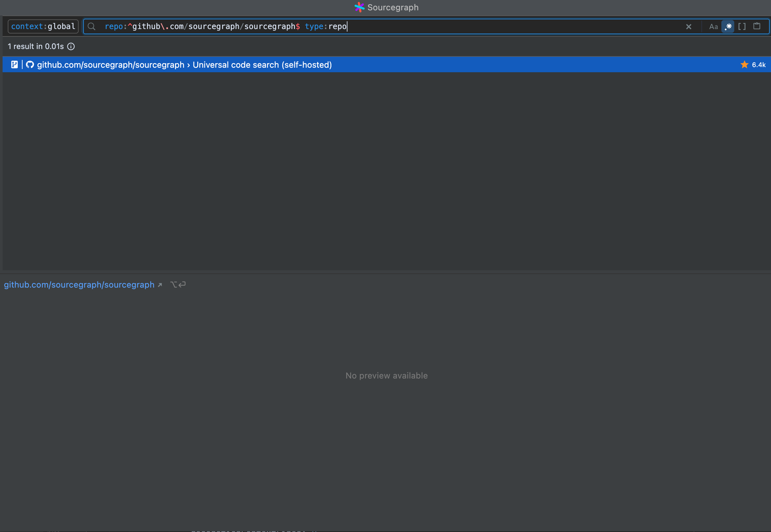Viewport: 771px width, 532px height.
Task: Click the external-link arrow icon
Action: (x=160, y=285)
